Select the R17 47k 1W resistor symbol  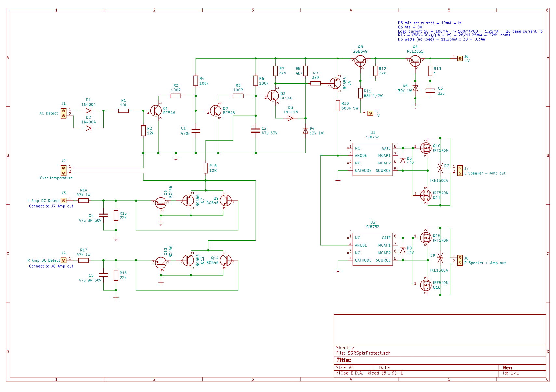[x=84, y=260]
